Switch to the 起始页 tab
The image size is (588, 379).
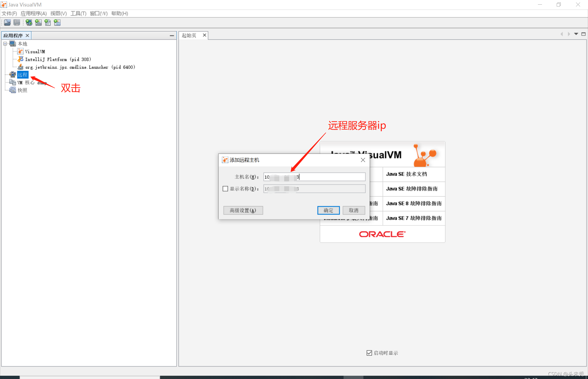(x=189, y=35)
